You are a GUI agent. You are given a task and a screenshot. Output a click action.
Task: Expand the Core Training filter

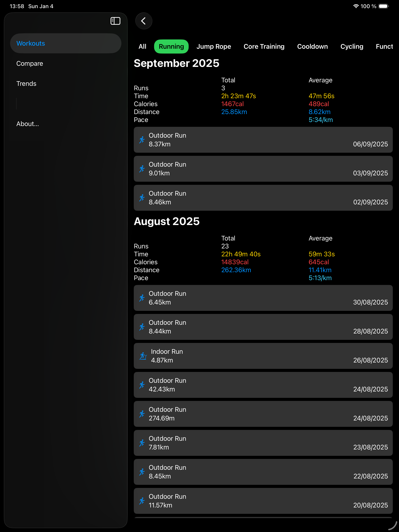coord(264,46)
